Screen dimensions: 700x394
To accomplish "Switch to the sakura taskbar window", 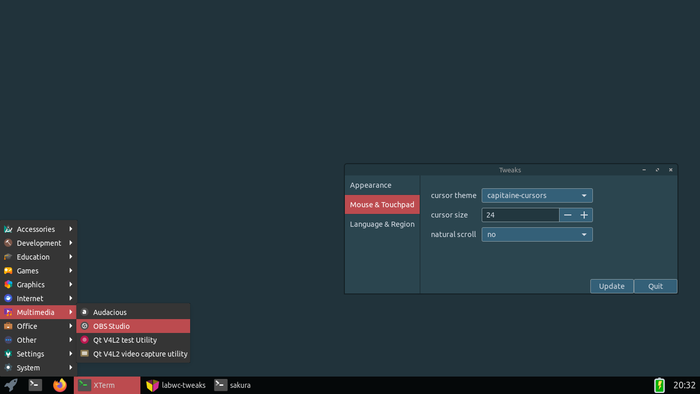I will 233,385.
